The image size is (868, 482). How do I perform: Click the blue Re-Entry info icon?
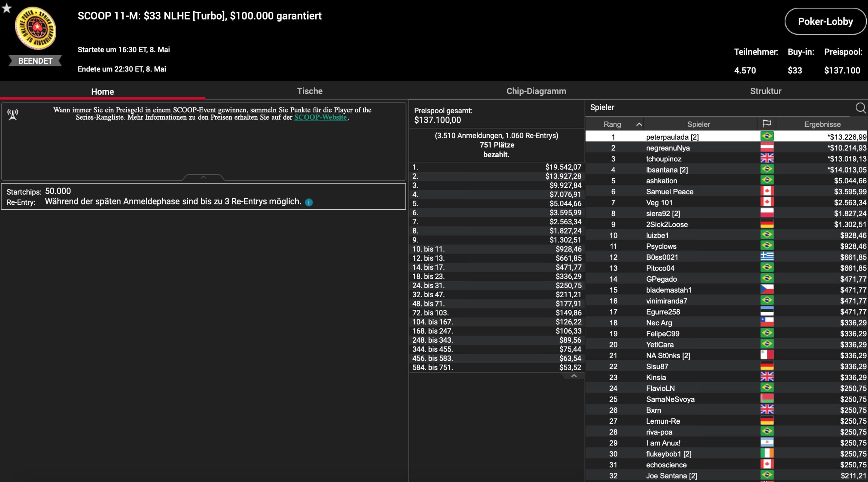coord(309,202)
